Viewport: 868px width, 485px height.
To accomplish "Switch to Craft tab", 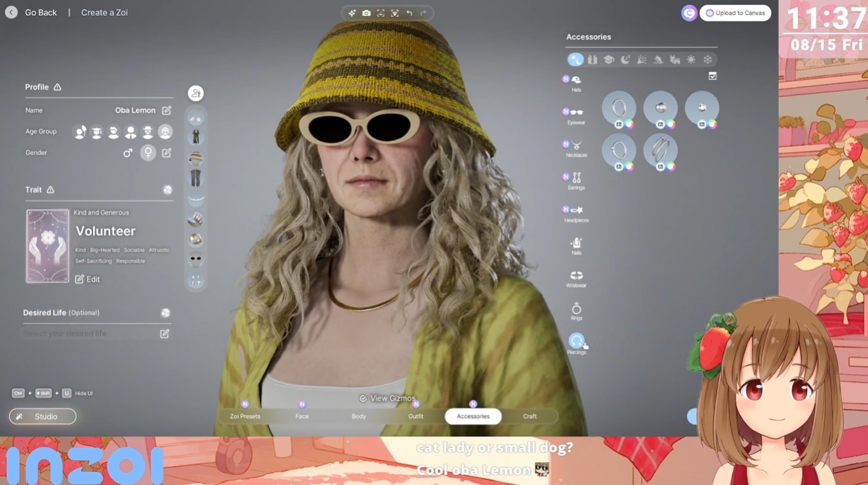I will pyautogui.click(x=530, y=416).
